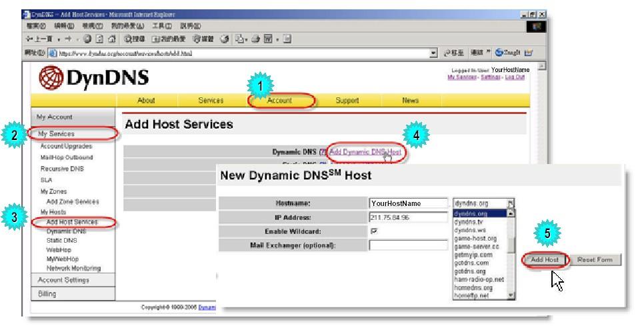
Task: Click the Add Host button
Action: [x=545, y=260]
